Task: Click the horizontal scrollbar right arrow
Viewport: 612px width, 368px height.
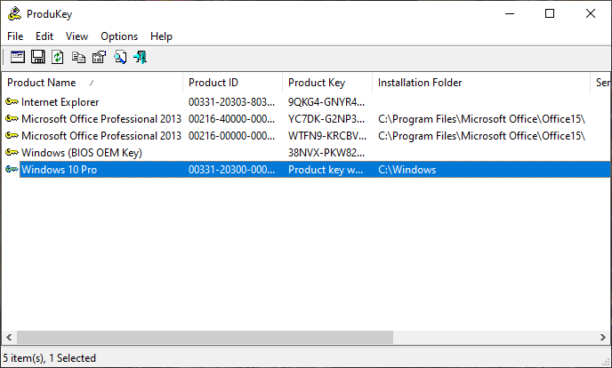Action: (603, 337)
